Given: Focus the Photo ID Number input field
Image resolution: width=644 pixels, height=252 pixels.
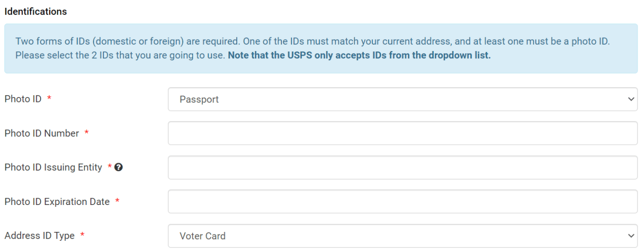Looking at the screenshot, I should (x=402, y=133).
